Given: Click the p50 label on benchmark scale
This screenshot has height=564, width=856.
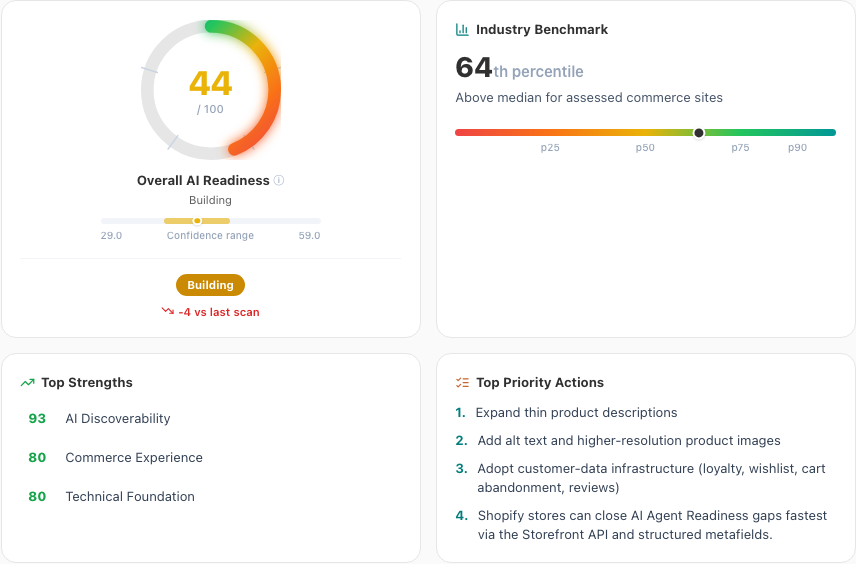Looking at the screenshot, I should tap(645, 147).
